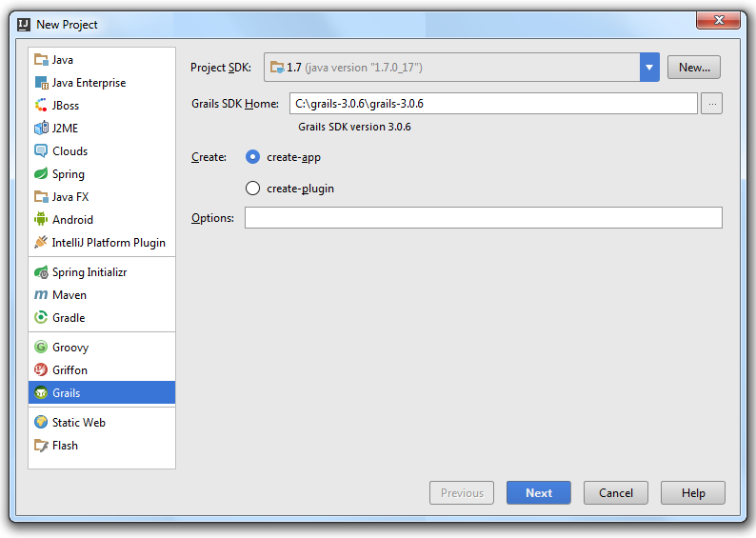Click the 'Clouds' text in list

tap(70, 150)
